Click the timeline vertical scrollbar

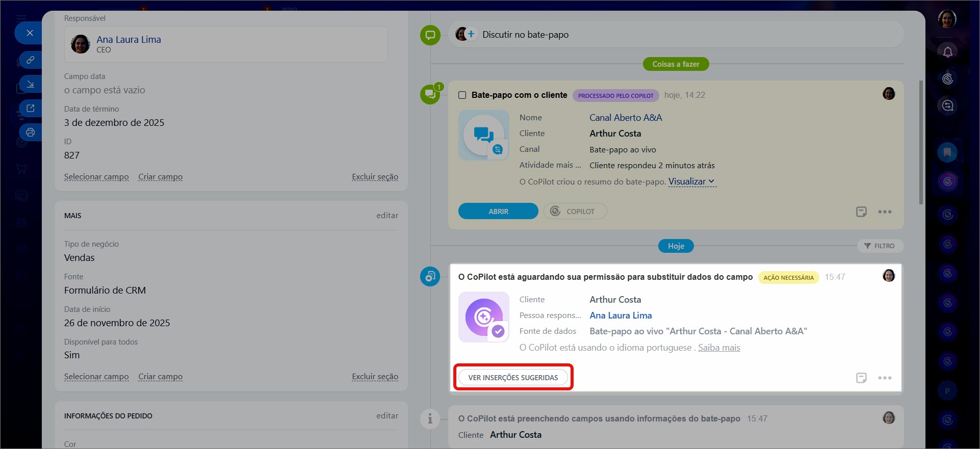921,143
